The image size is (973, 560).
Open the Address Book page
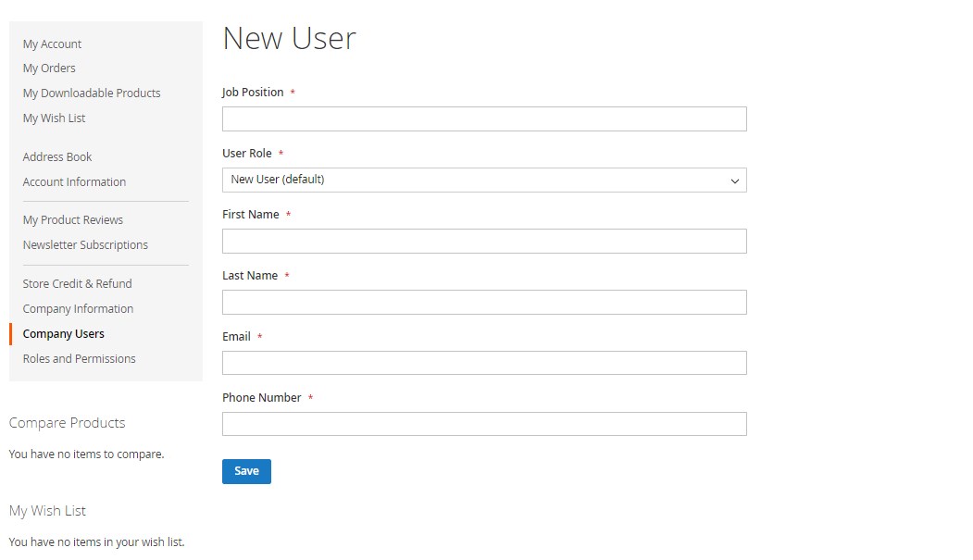tap(57, 157)
